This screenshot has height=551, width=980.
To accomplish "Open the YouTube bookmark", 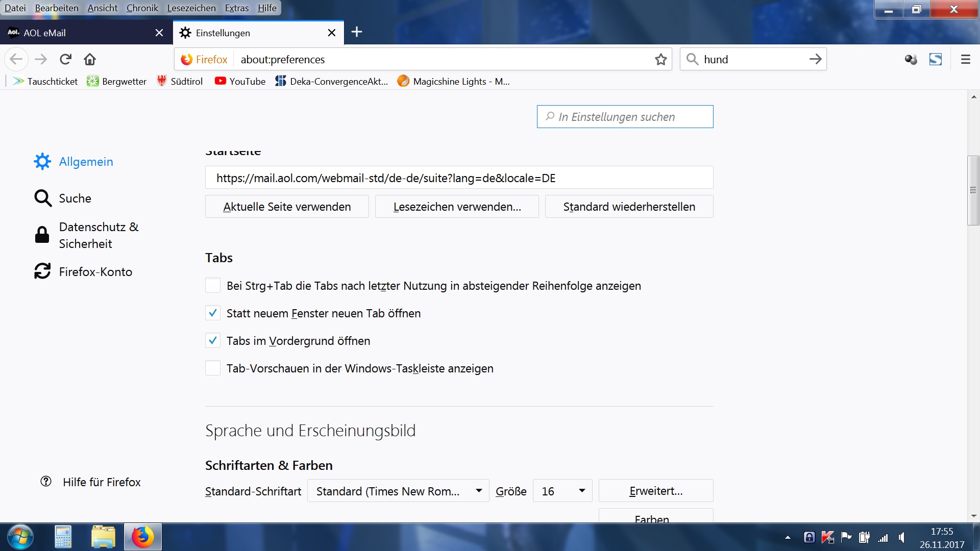I will (240, 81).
